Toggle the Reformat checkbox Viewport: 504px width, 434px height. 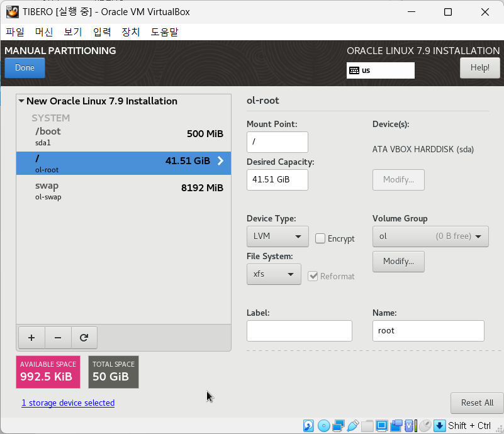pyautogui.click(x=313, y=276)
